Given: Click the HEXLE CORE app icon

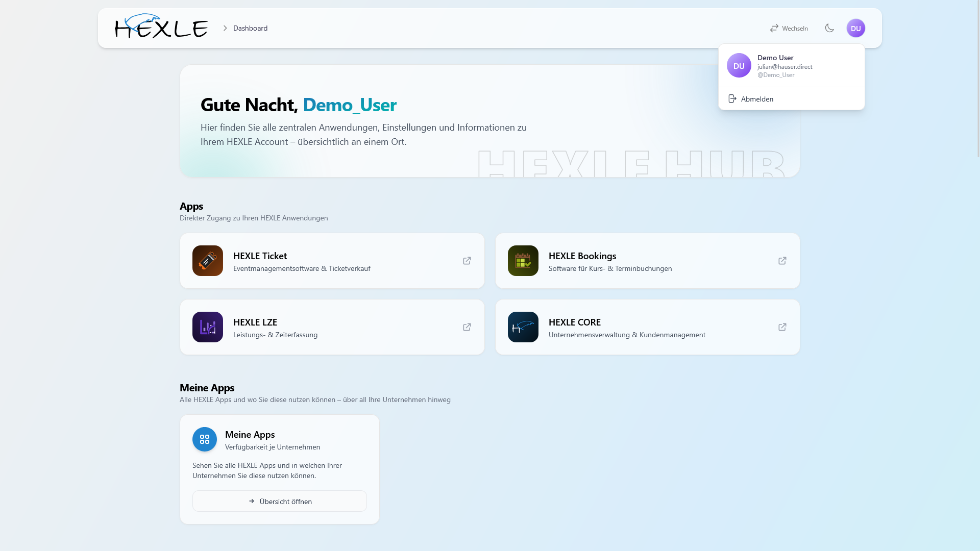Looking at the screenshot, I should [x=523, y=327].
